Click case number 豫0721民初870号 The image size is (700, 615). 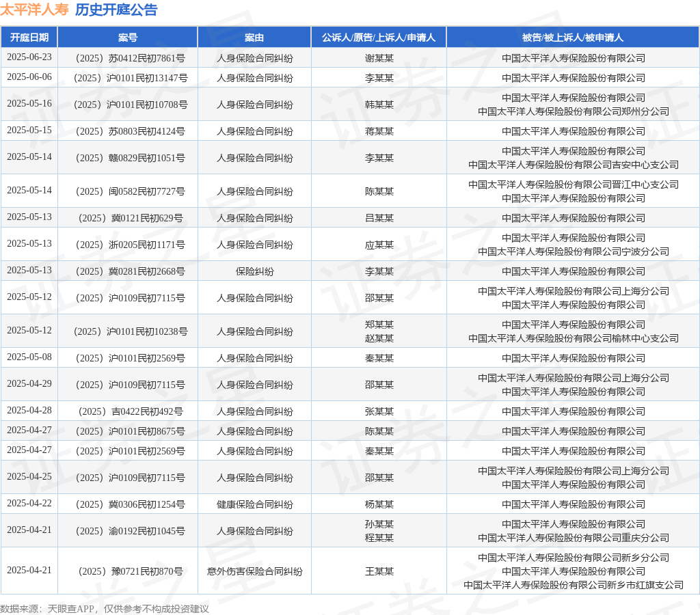pyautogui.click(x=131, y=571)
